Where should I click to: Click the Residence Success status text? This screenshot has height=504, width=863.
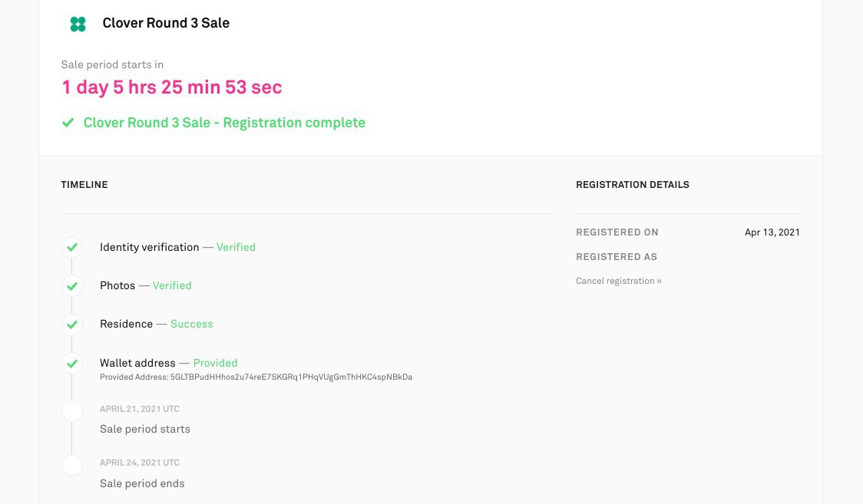[191, 324]
